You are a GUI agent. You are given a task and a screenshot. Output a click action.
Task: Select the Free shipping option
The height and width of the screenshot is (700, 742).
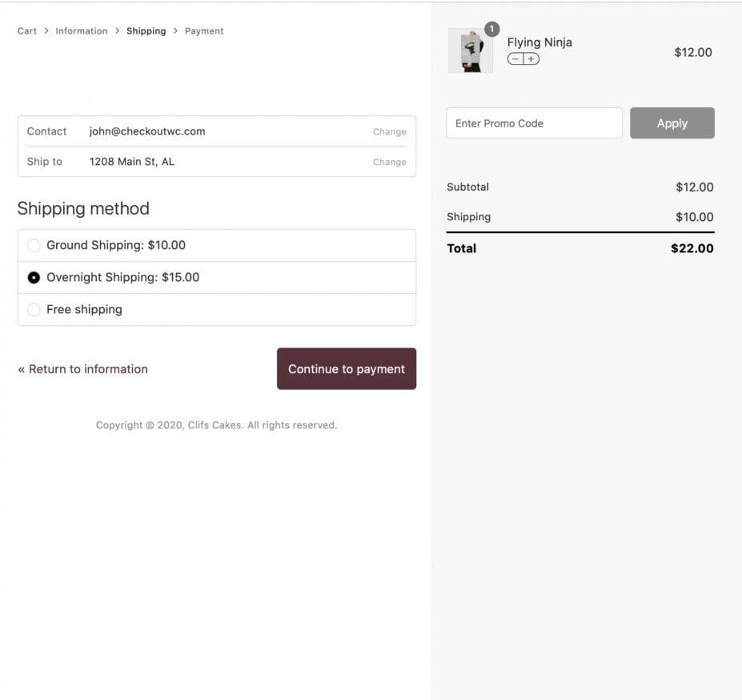click(x=34, y=309)
